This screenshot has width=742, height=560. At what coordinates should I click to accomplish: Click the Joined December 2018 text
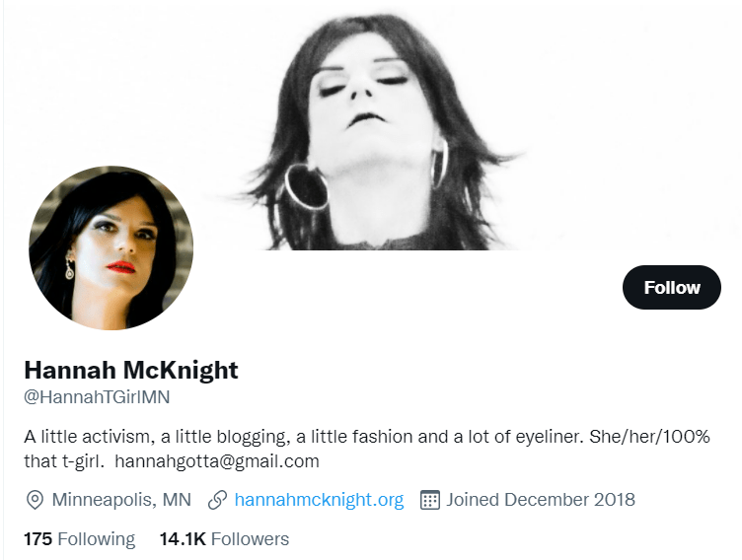(541, 500)
